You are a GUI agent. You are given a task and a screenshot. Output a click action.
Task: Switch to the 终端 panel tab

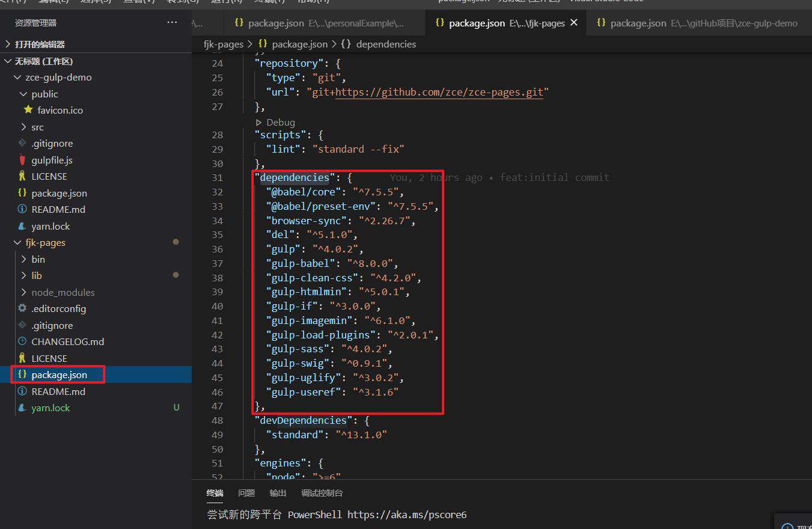coord(215,493)
